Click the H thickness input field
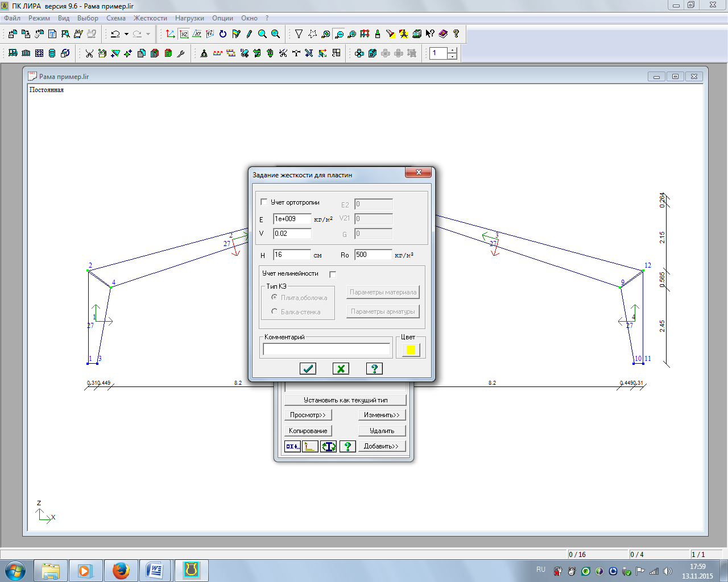Image resolution: width=728 pixels, height=582 pixels. click(292, 255)
